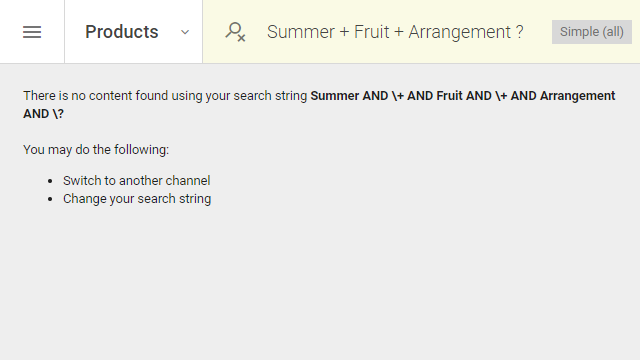Place cursor after the question mark in search
This screenshot has width=640, height=360.
[524, 32]
